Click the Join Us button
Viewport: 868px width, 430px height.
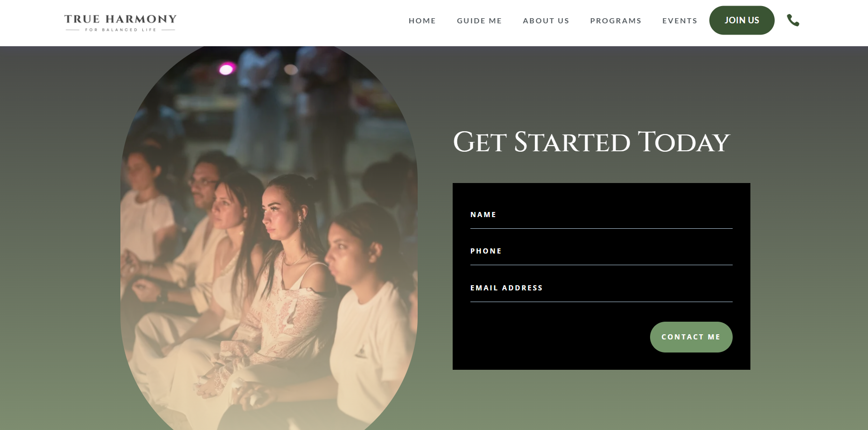[742, 20]
